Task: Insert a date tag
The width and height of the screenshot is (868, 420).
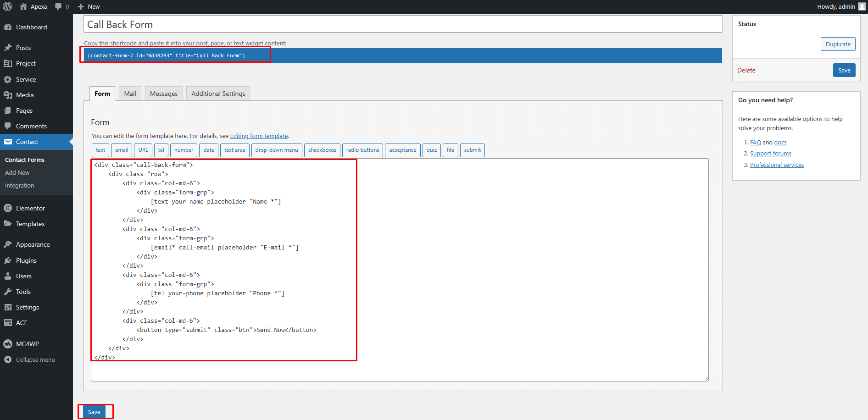Action: pos(209,150)
